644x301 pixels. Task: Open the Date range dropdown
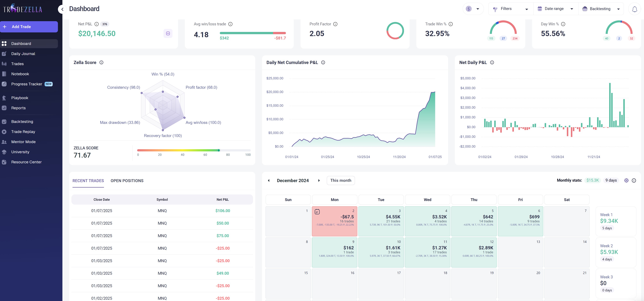(555, 9)
